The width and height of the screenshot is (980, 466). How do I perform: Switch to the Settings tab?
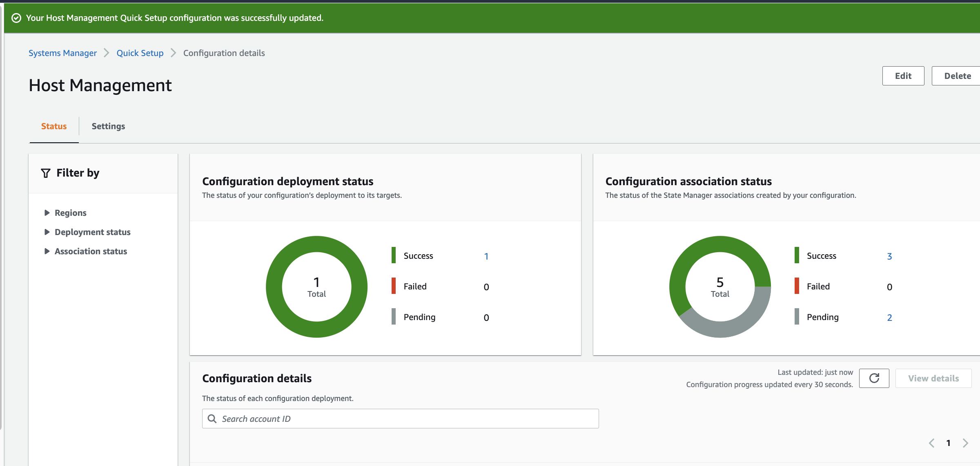tap(108, 126)
